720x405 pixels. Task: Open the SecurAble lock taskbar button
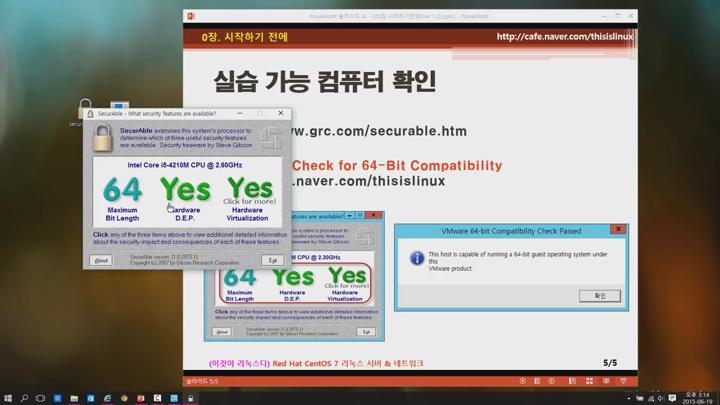pyautogui.click(x=191, y=398)
